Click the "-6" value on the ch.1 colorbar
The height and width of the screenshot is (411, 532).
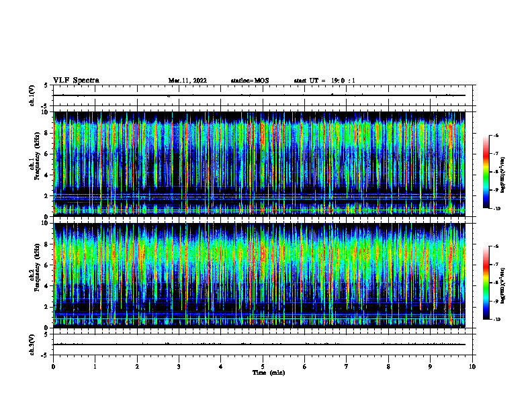coord(496,135)
